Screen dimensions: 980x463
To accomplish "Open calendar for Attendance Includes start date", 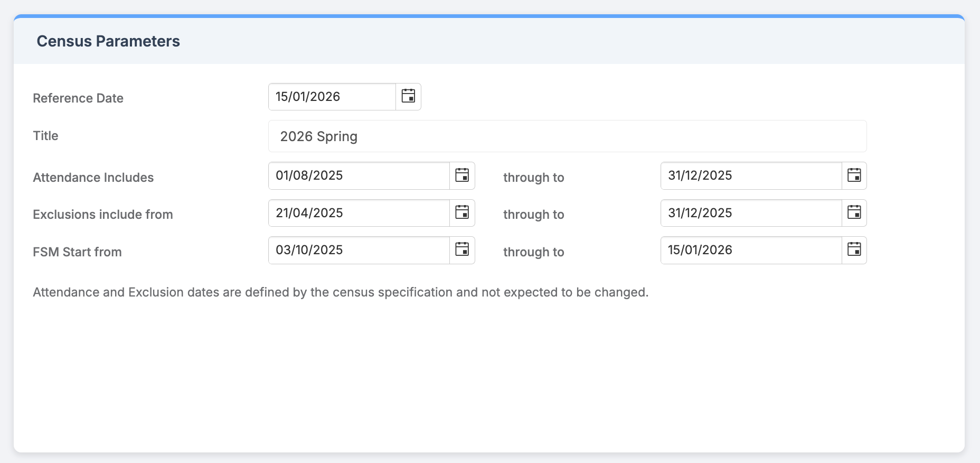I will click(462, 175).
